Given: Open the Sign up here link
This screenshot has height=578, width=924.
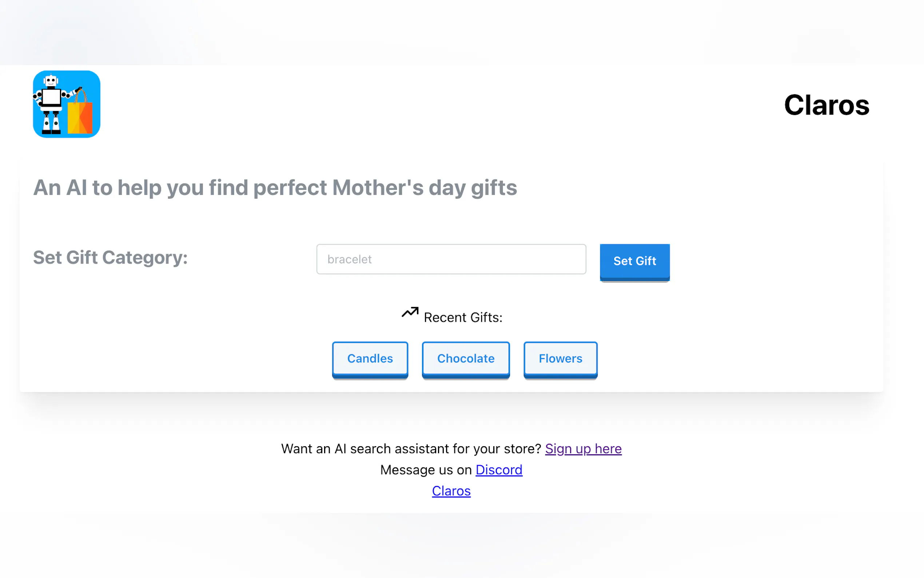Looking at the screenshot, I should click(x=583, y=448).
